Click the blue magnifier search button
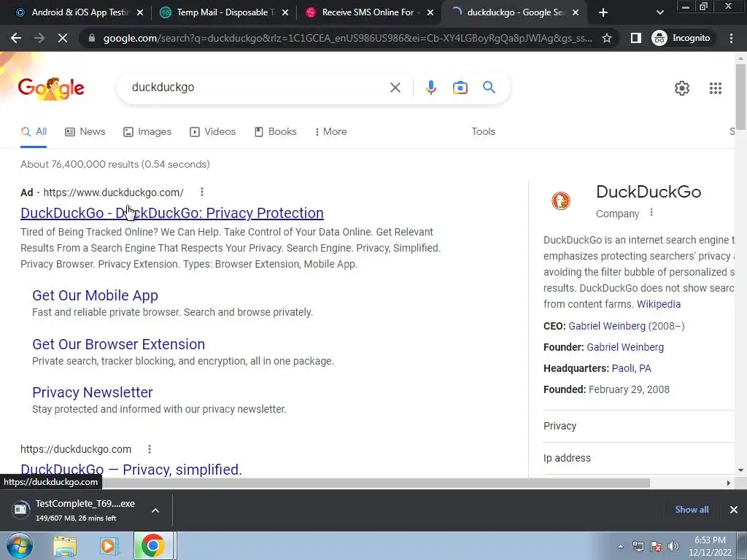This screenshot has height=560, width=747. pos(489,87)
